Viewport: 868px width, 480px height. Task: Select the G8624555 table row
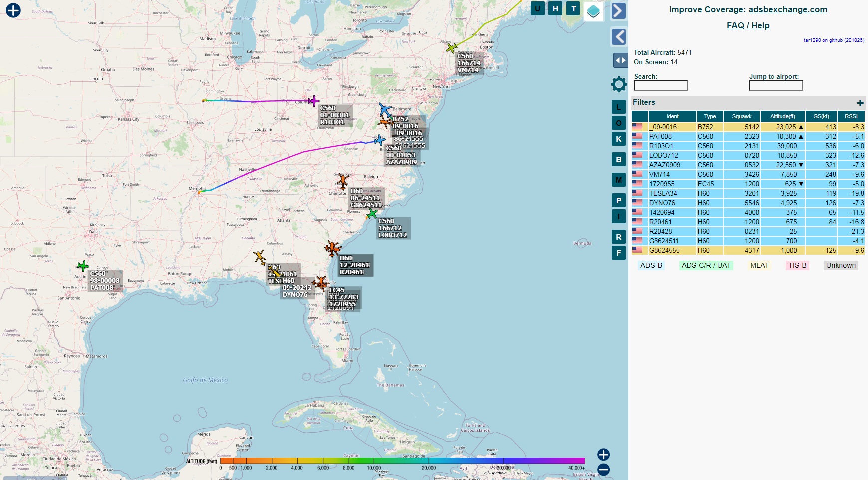(x=748, y=250)
